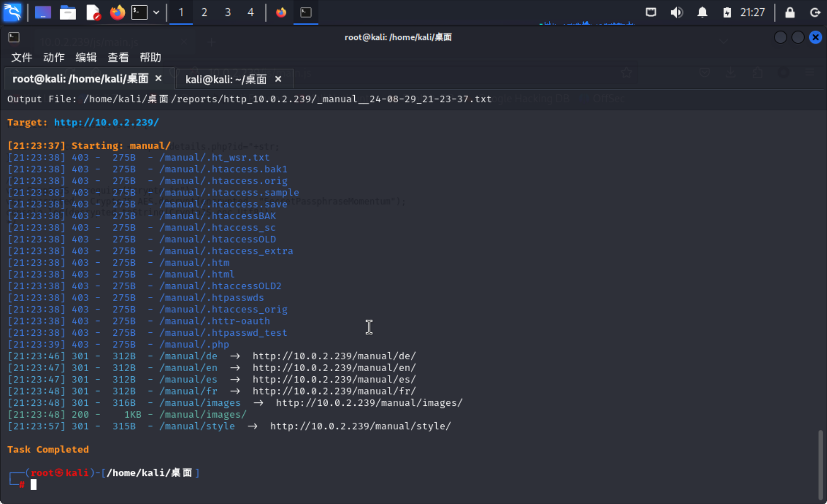Launch the text editor panel icon

click(x=93, y=12)
